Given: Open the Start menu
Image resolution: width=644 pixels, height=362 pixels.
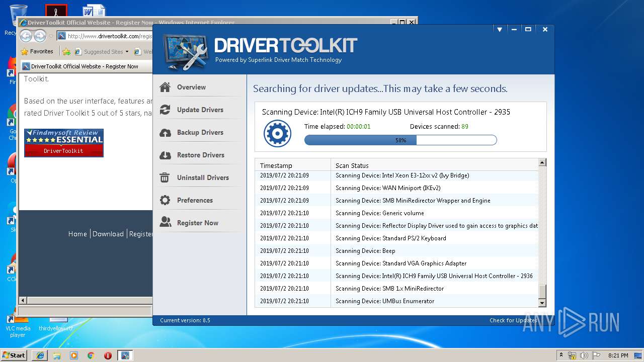Looking at the screenshot, I should coord(14,355).
